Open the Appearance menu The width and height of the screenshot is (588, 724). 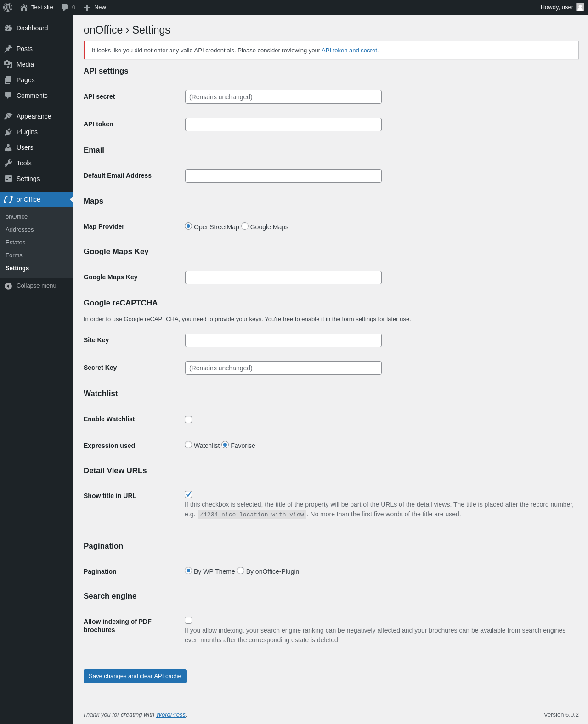(x=37, y=116)
